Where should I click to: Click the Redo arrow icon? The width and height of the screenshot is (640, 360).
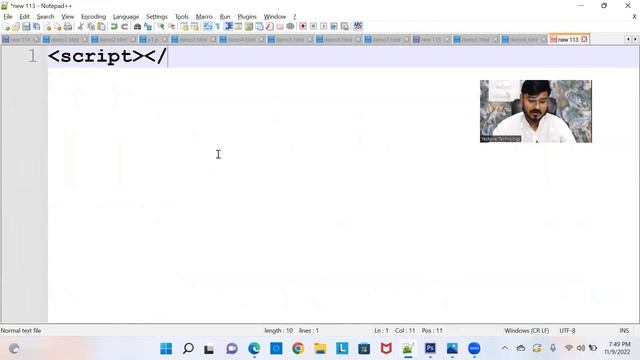point(124,27)
